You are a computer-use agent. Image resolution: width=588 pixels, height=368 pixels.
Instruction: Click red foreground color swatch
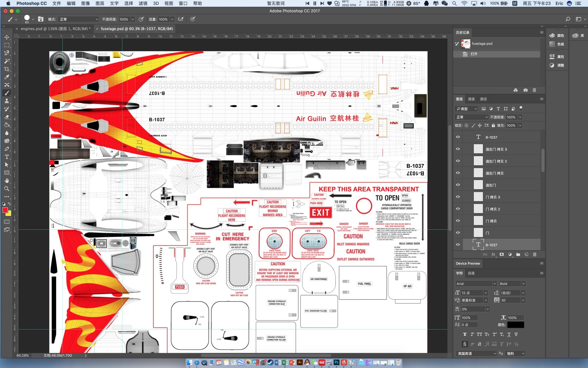(x=5, y=210)
